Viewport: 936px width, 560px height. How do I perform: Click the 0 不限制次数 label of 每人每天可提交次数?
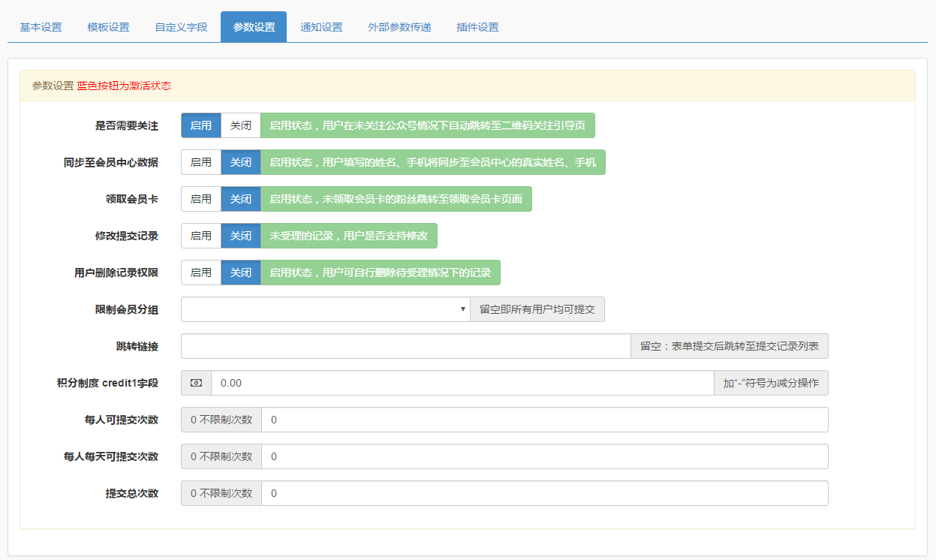[x=221, y=456]
